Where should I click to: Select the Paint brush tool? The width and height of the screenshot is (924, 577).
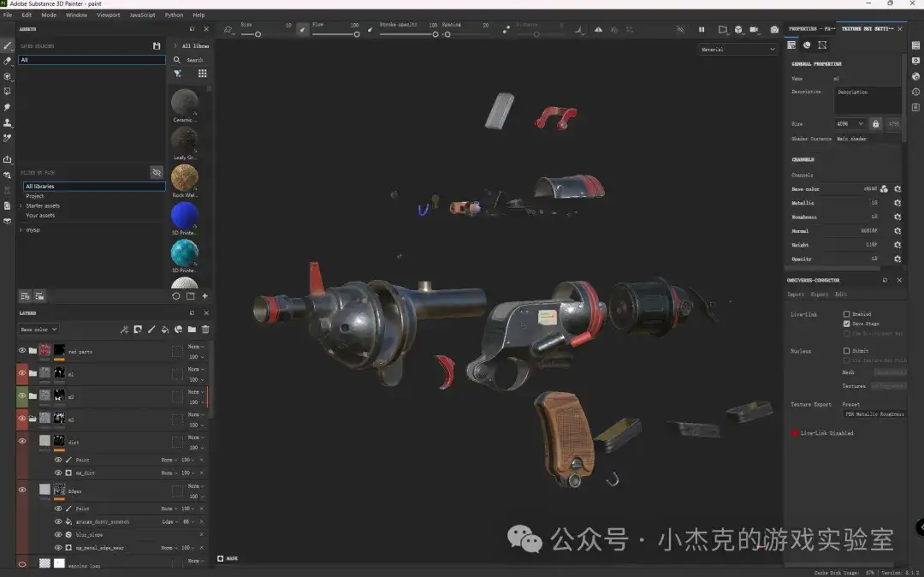pos(8,45)
